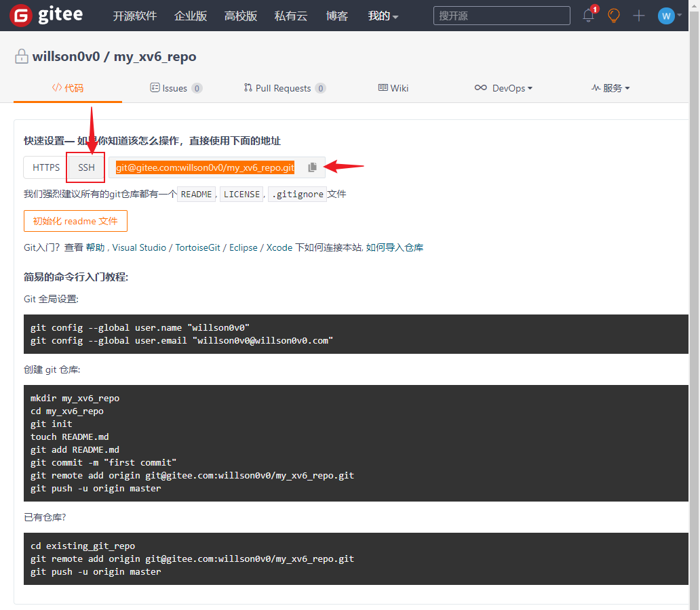Image resolution: width=700 pixels, height=610 pixels.
Task: Open the DevOps dropdown
Action: tap(503, 88)
